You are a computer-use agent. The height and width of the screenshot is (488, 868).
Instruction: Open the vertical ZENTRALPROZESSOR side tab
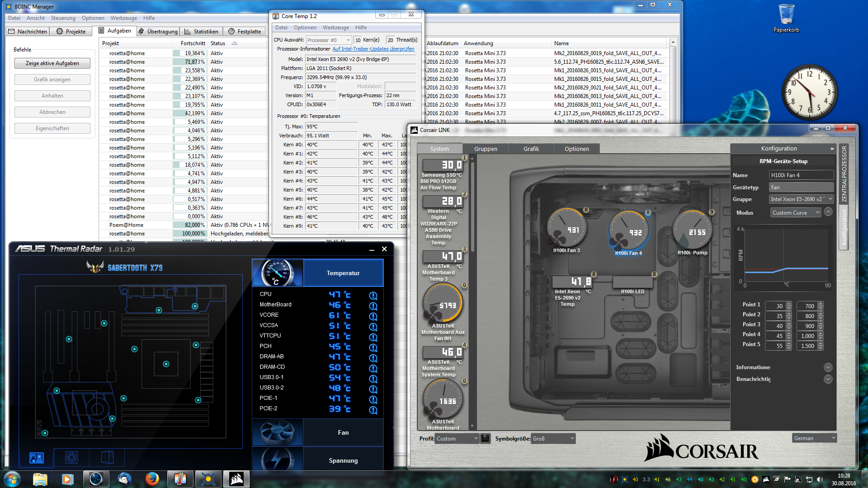(844, 174)
